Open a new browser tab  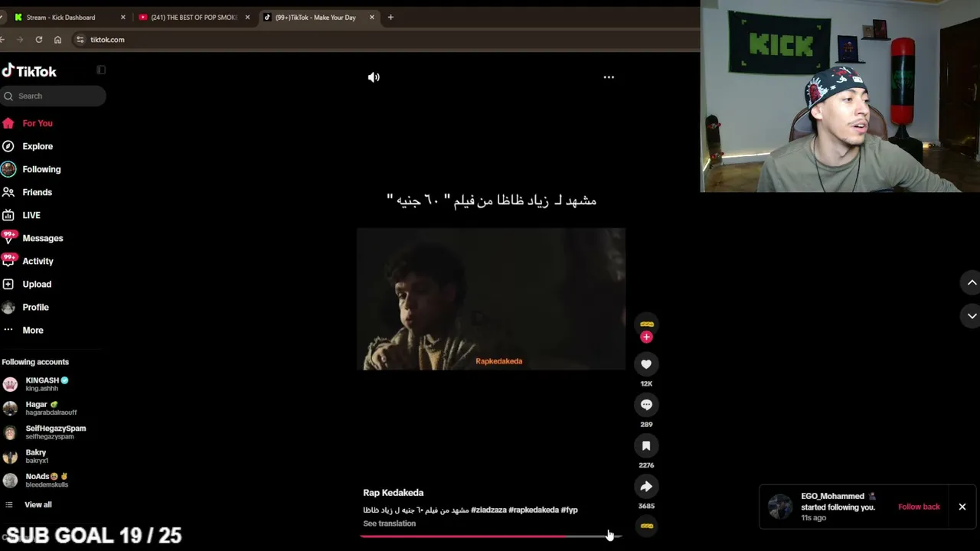(x=390, y=17)
